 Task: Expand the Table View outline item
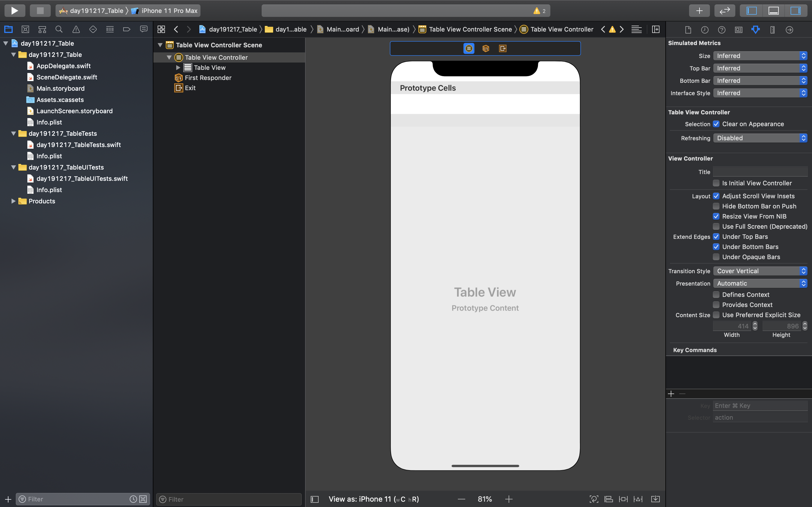[178, 68]
